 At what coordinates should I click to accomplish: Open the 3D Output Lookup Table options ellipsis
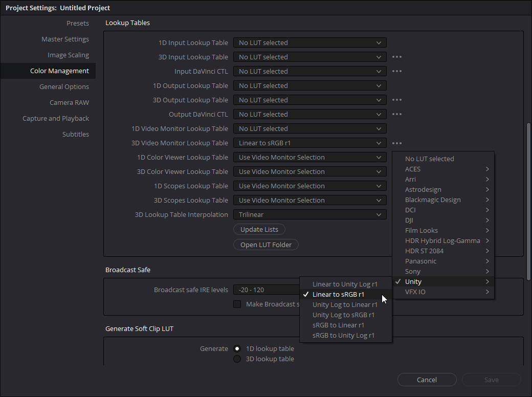click(x=396, y=100)
